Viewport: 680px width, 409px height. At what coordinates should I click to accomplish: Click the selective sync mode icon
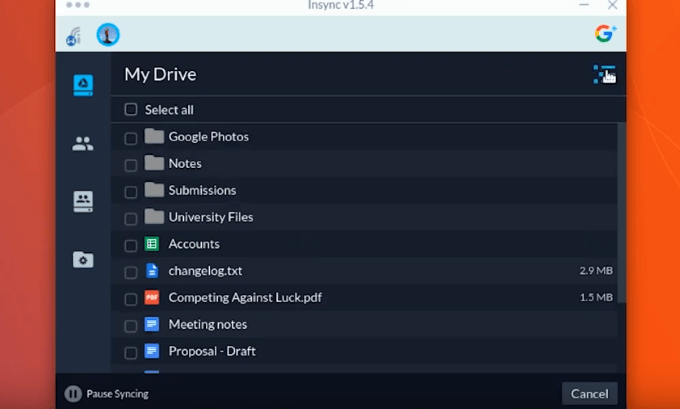(605, 74)
